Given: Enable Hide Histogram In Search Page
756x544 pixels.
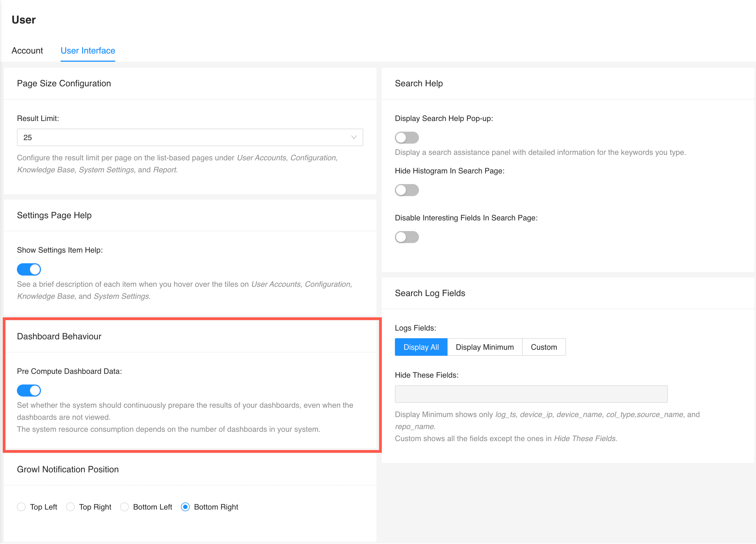Looking at the screenshot, I should coord(407,190).
